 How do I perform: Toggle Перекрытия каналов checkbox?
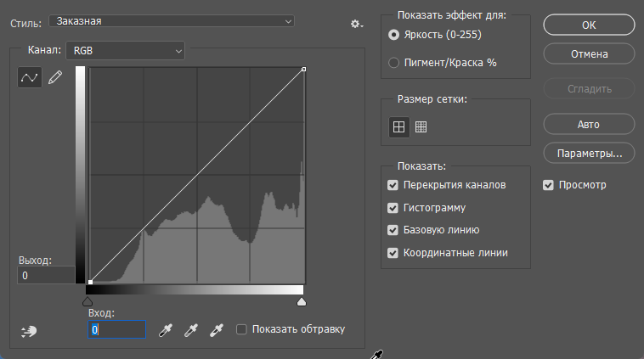tap(393, 185)
